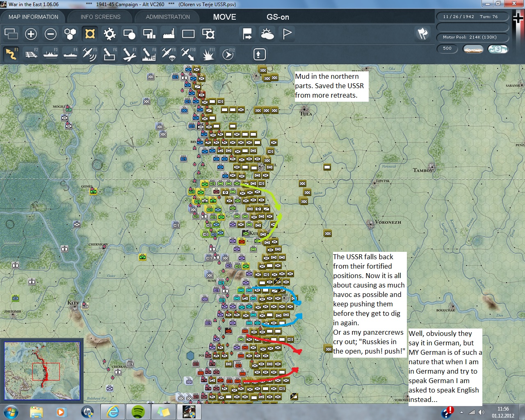Zoom in the map with plus icon

(x=31, y=34)
